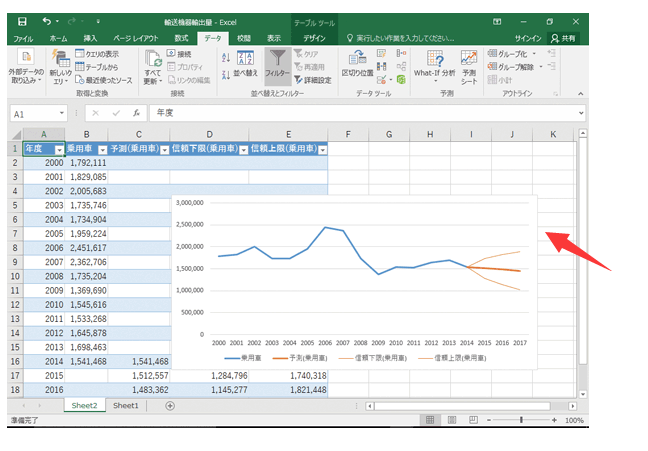
Task: Click the Flash Fill icon in データツール
Action: (381, 53)
